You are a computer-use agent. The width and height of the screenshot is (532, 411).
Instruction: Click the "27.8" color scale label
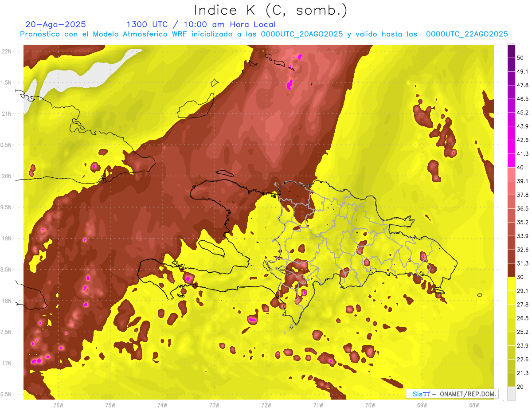522,305
